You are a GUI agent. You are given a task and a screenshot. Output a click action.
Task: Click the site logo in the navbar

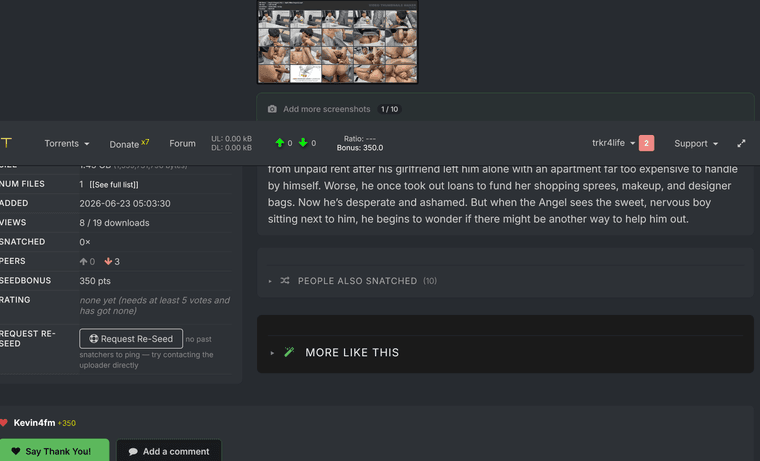[6, 143]
